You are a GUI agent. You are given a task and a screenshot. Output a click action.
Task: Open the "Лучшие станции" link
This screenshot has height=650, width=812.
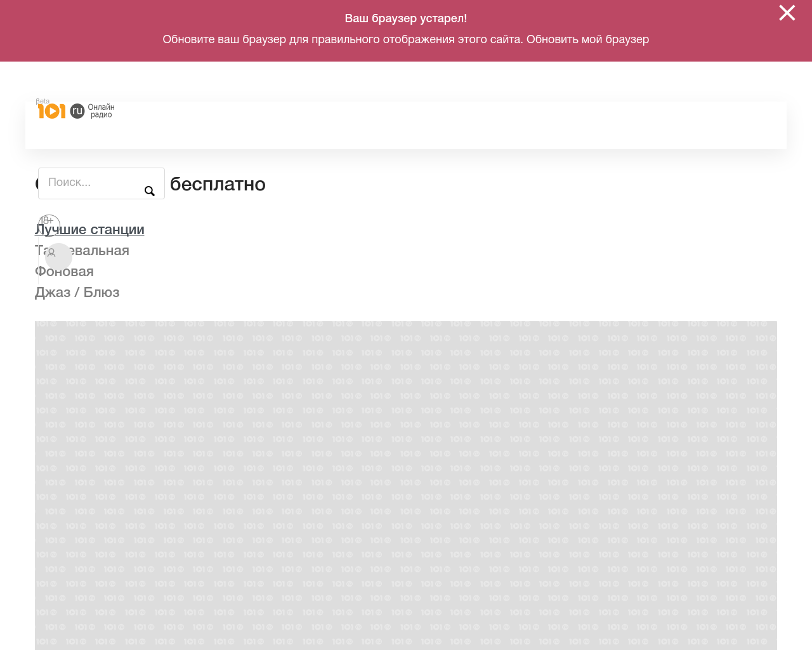coord(89,229)
